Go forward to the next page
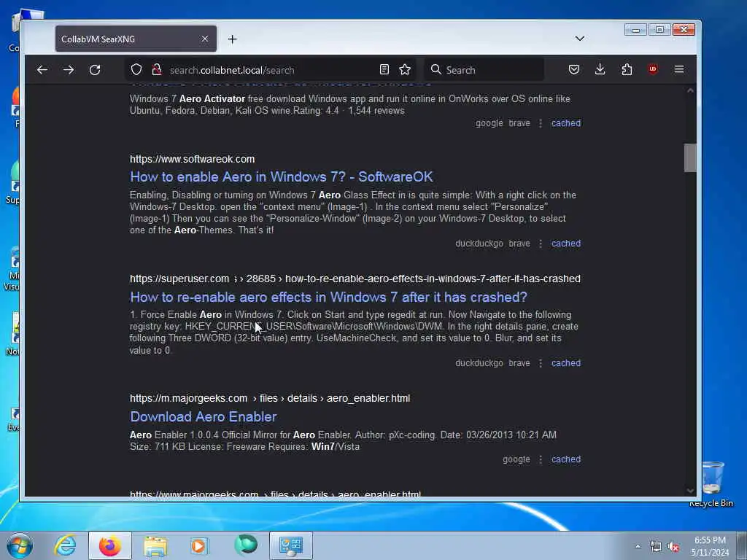Viewport: 747px width, 560px height. click(x=69, y=70)
